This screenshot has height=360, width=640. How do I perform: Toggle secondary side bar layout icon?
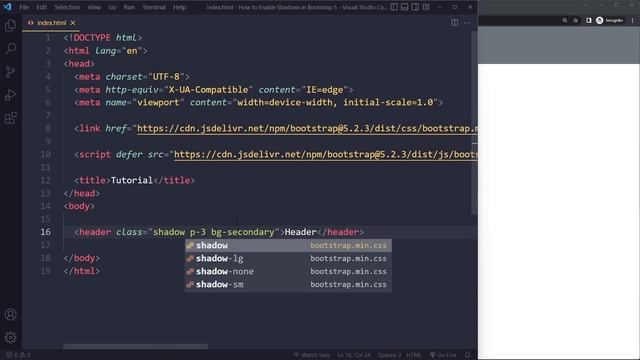pos(415,7)
